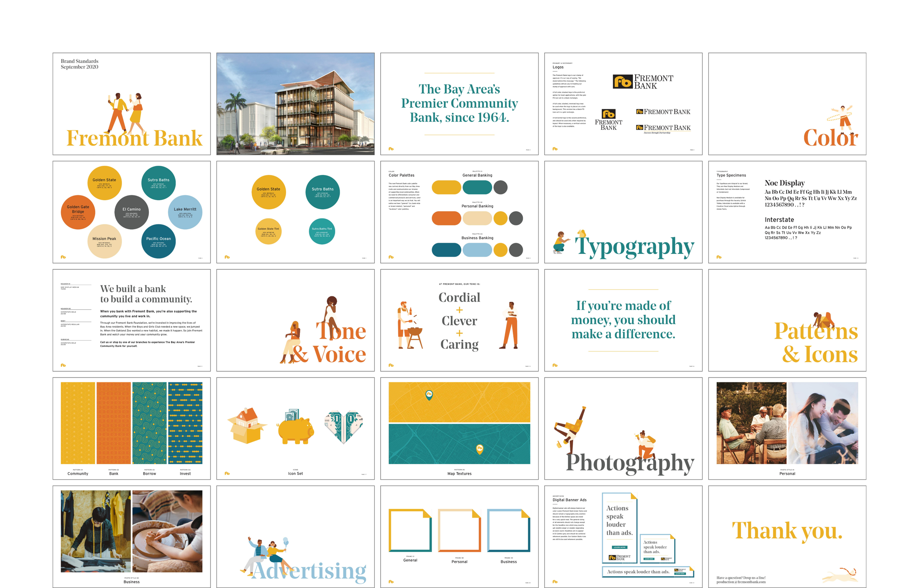
Task: Click the 'Type Specimens' heading
Action: (x=731, y=175)
